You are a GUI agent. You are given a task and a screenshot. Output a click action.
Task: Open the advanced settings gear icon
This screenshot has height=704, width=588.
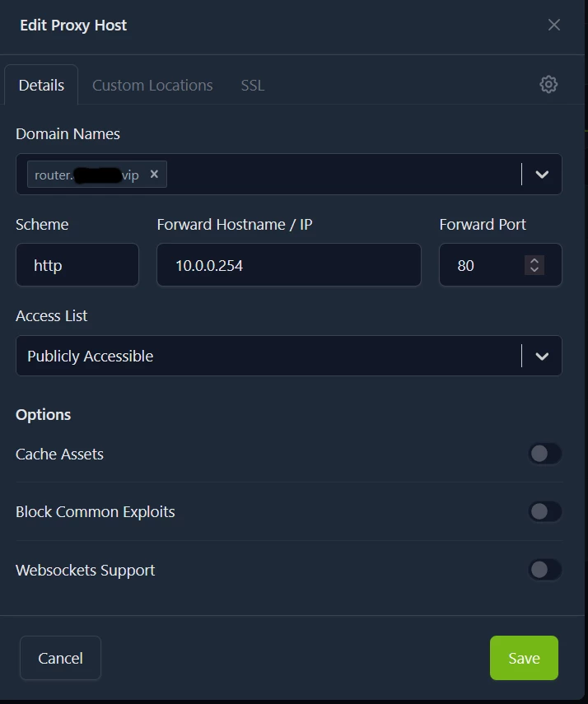coord(548,84)
